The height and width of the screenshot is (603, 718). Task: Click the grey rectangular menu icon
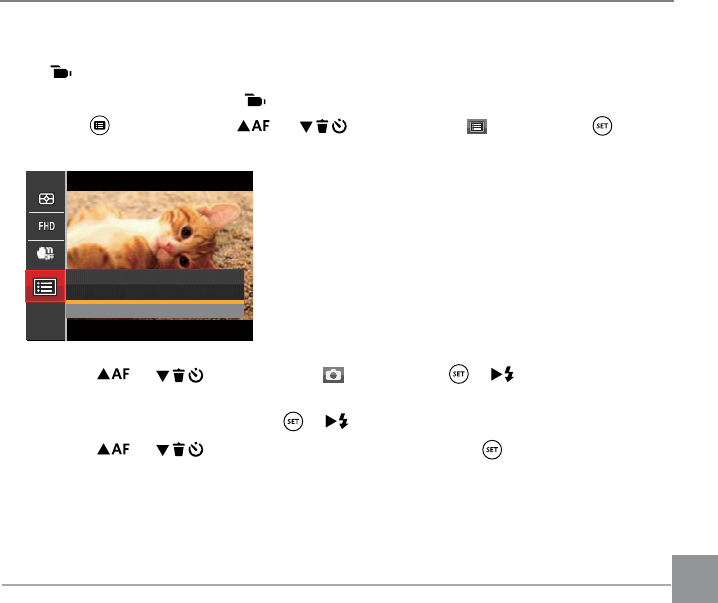477,126
